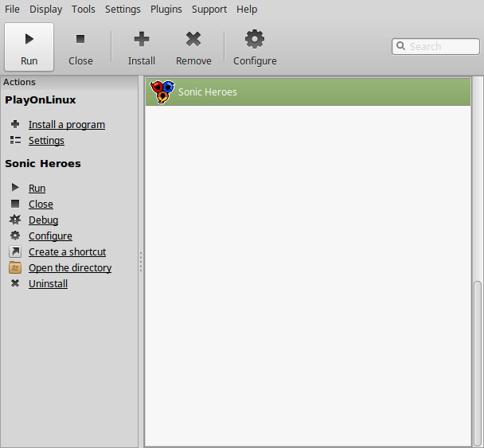Follow the Install a program link
Screen dimensions: 484x448
(x=67, y=125)
